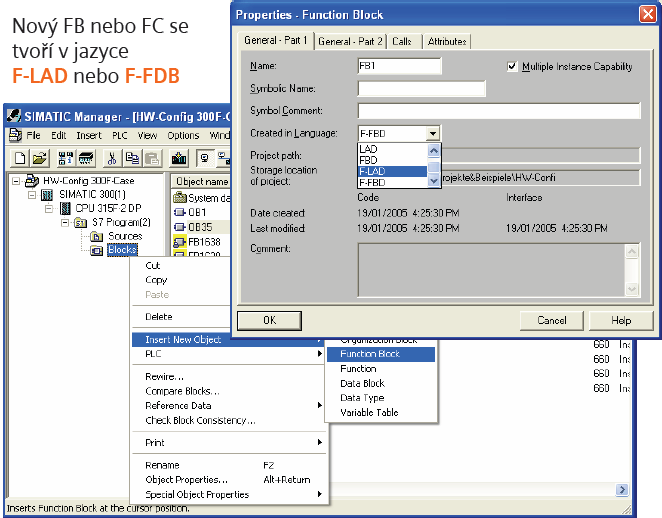Click the FB1638 safety block icon

click(x=180, y=242)
